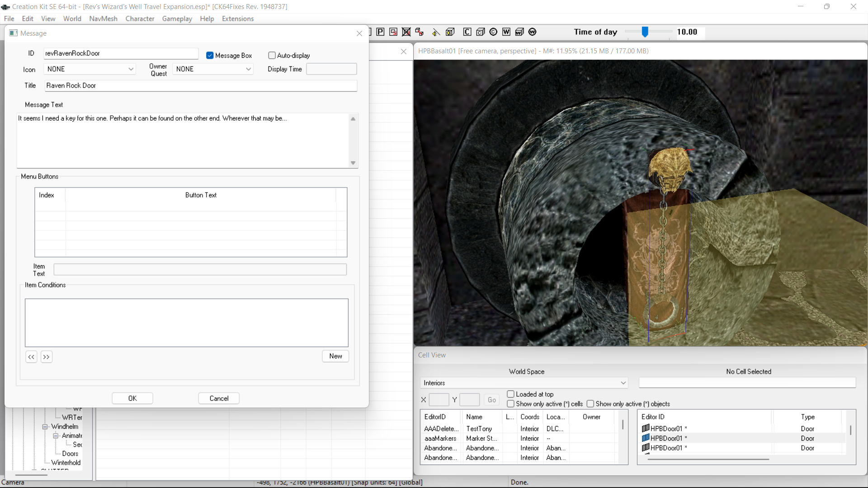Click the cube W toolbar icon

click(519, 32)
